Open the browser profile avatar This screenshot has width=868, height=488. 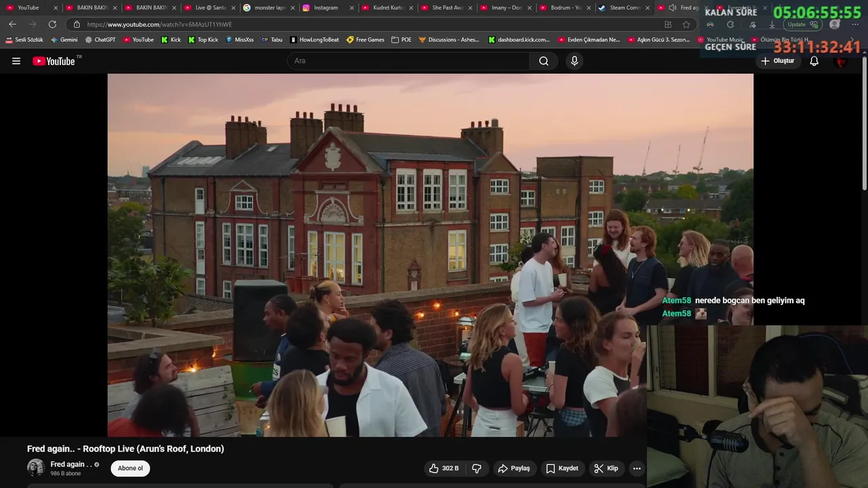pyautogui.click(x=835, y=24)
